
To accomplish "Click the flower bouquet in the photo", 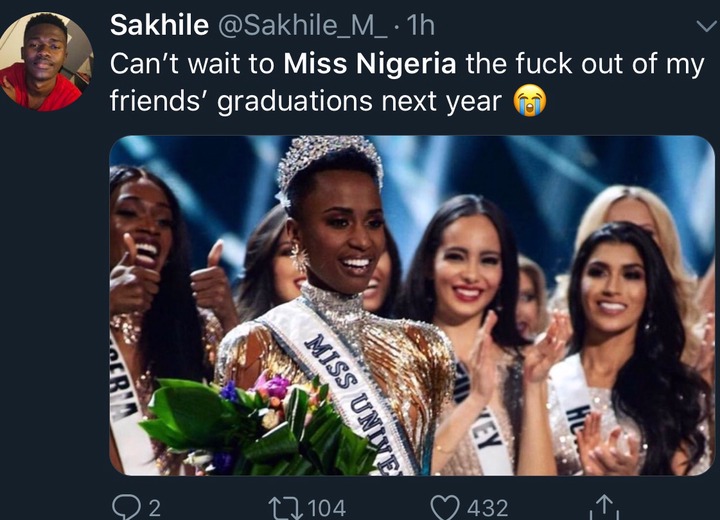I will pyautogui.click(x=250, y=425).
